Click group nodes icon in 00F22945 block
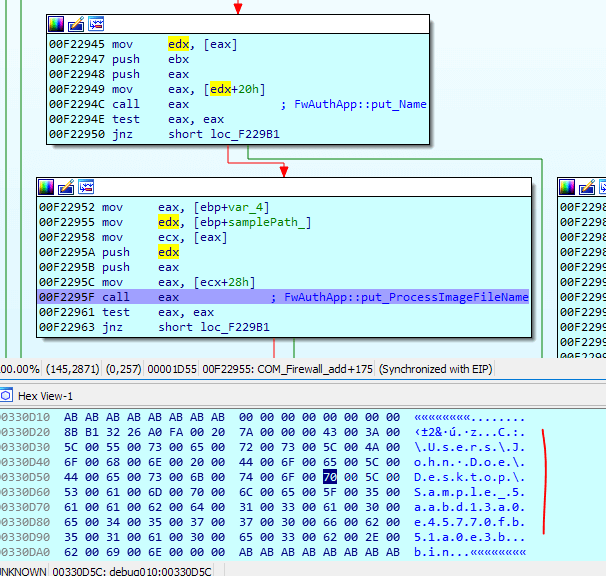This screenshot has height=576, width=606. [x=96, y=24]
